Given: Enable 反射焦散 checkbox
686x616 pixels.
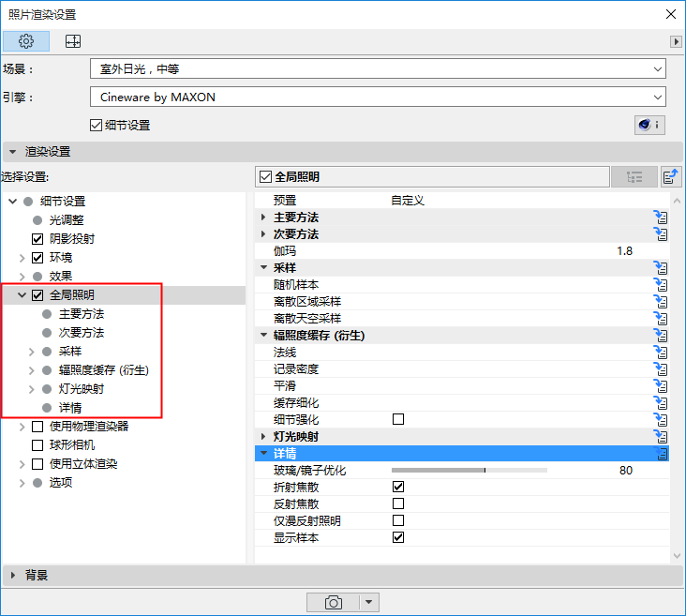Looking at the screenshot, I should pos(398,503).
